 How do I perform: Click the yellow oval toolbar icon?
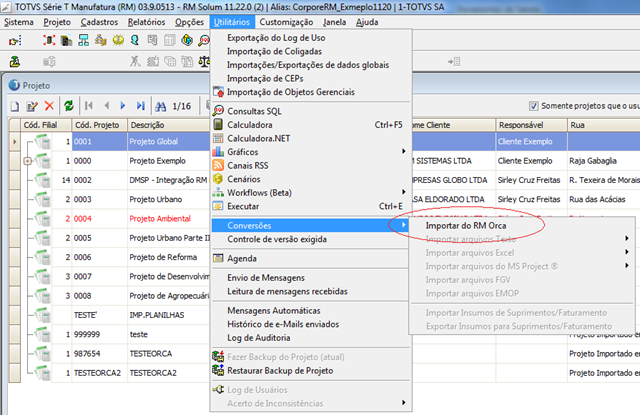[x=118, y=40]
